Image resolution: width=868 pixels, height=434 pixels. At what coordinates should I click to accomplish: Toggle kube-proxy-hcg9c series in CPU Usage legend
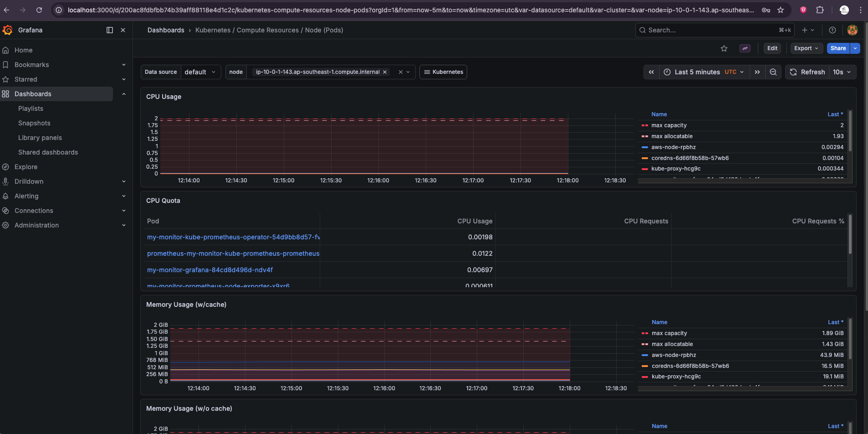pyautogui.click(x=676, y=169)
